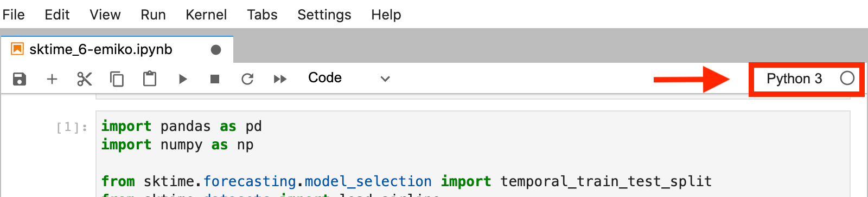Image resolution: width=868 pixels, height=197 pixels.
Task: Open the Run menu
Action: point(153,15)
